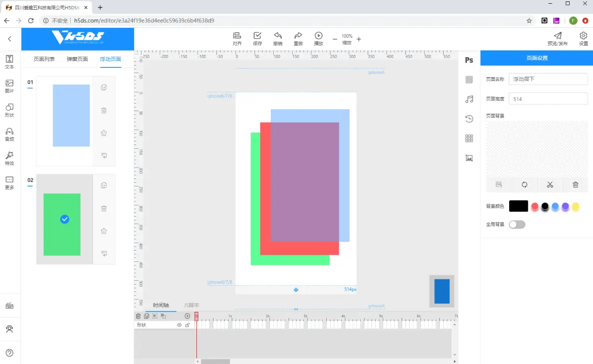Zoom in with the plus button
The height and width of the screenshot is (364, 593).
click(x=359, y=40)
